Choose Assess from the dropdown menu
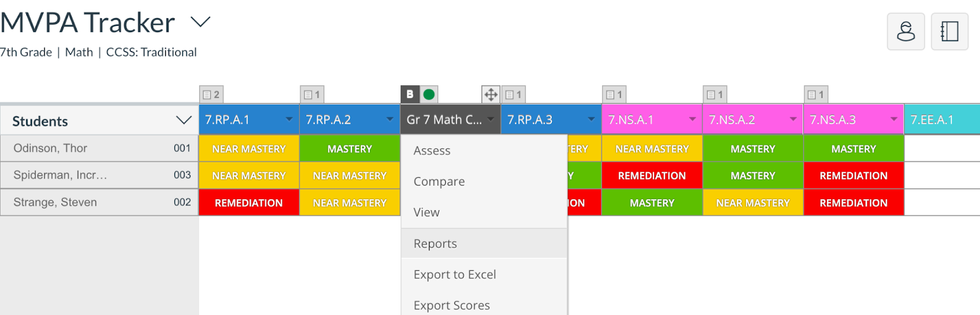The width and height of the screenshot is (980, 315). point(484,151)
